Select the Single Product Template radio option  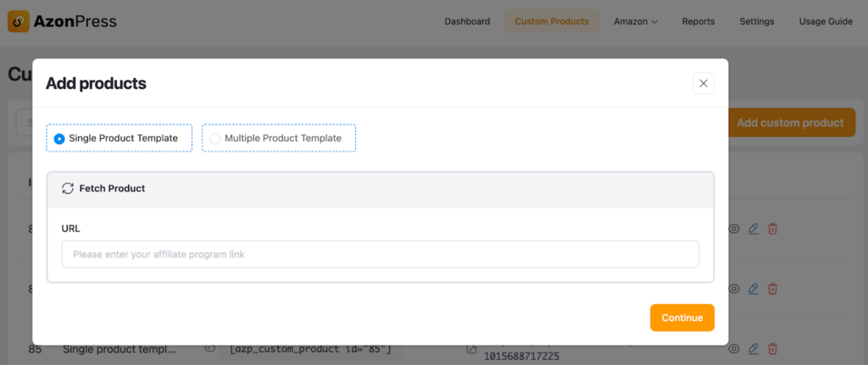59,139
